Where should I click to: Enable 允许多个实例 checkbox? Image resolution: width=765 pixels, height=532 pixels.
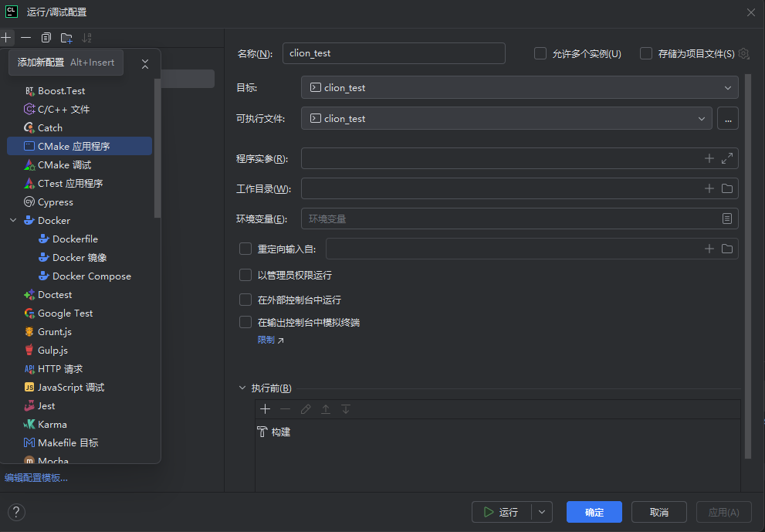[540, 53]
